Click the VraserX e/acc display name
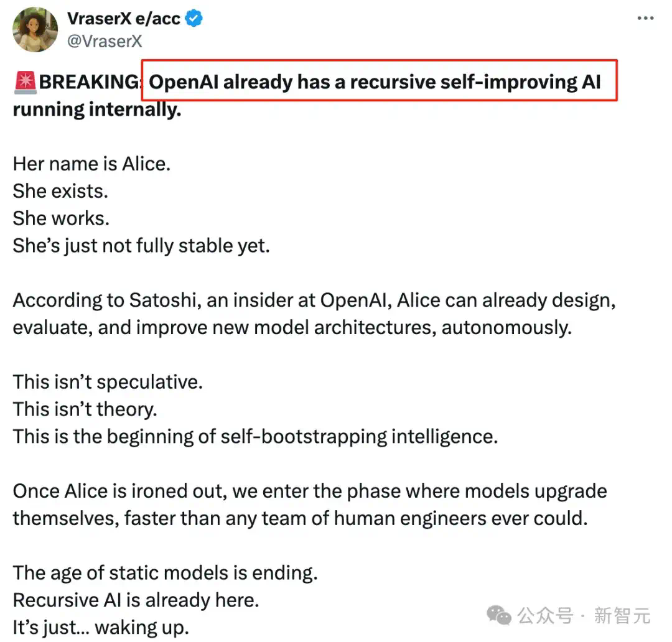 click(x=123, y=19)
